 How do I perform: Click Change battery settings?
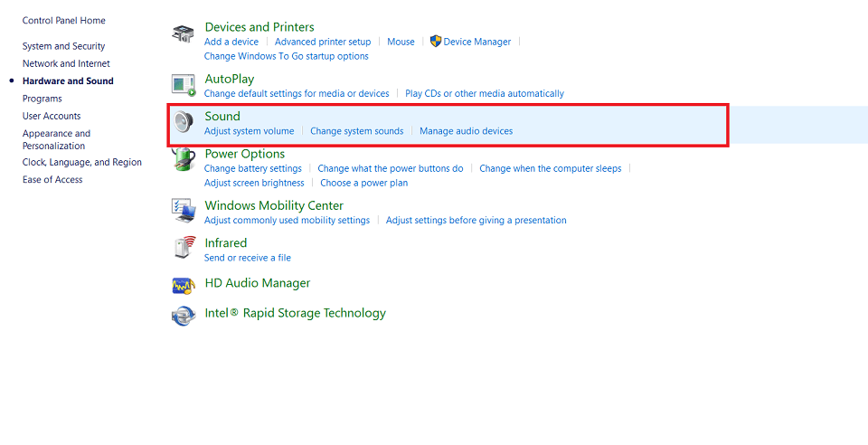[253, 168]
